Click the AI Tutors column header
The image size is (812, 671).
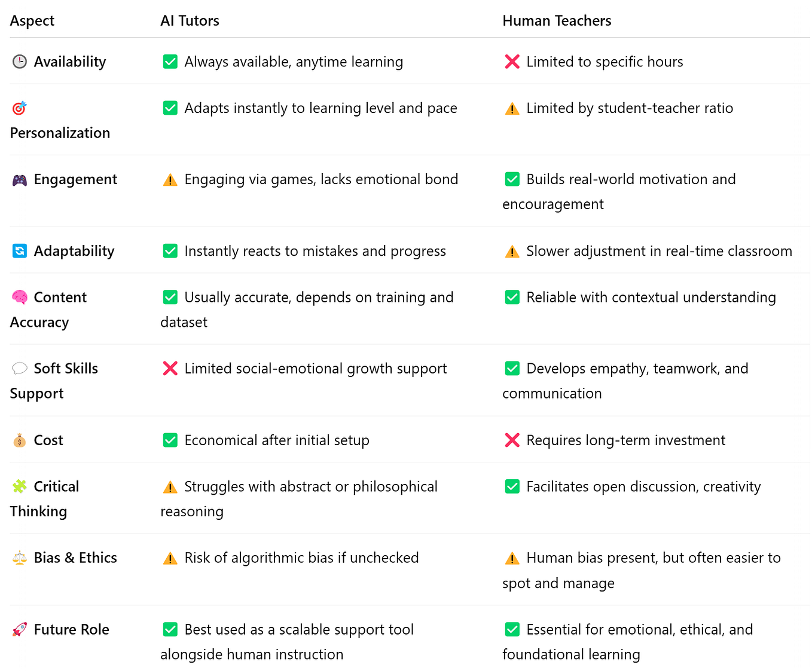pos(190,21)
